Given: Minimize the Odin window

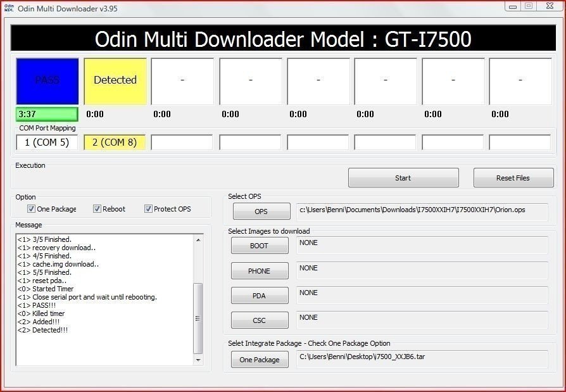Looking at the screenshot, I should 513,6.
